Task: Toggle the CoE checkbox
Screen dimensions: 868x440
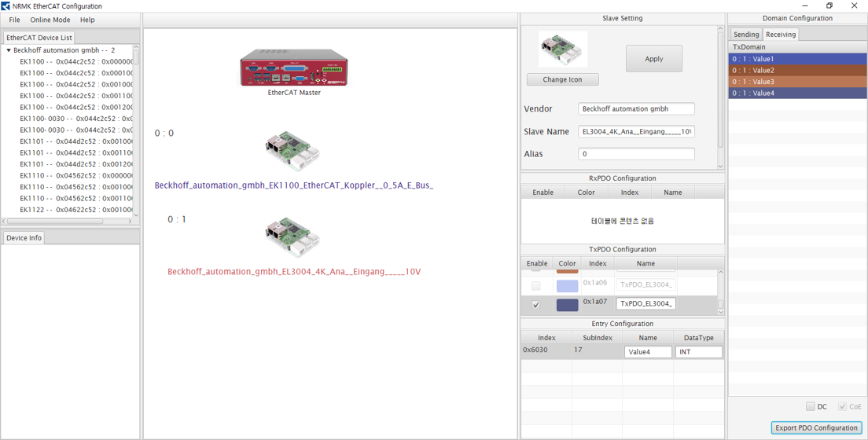Action: [x=843, y=407]
